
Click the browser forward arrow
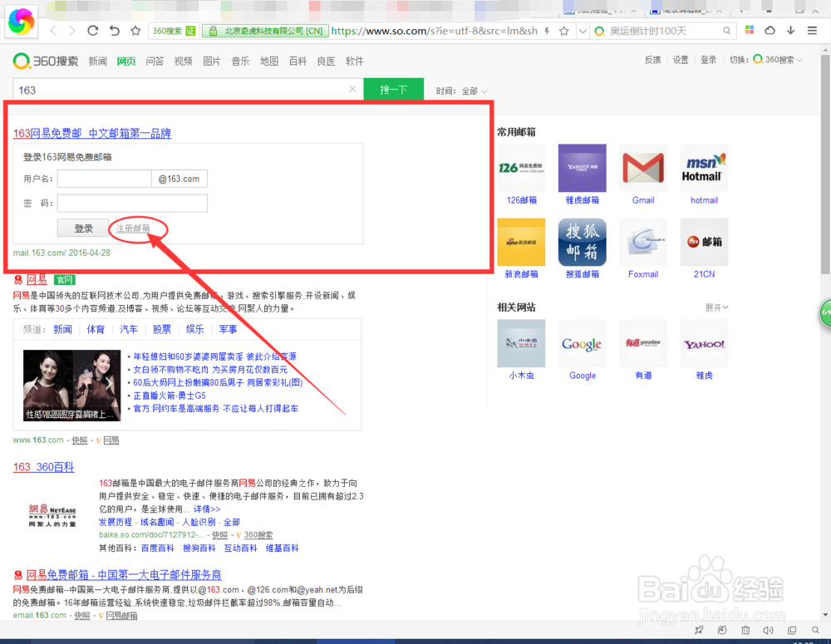coord(72,31)
